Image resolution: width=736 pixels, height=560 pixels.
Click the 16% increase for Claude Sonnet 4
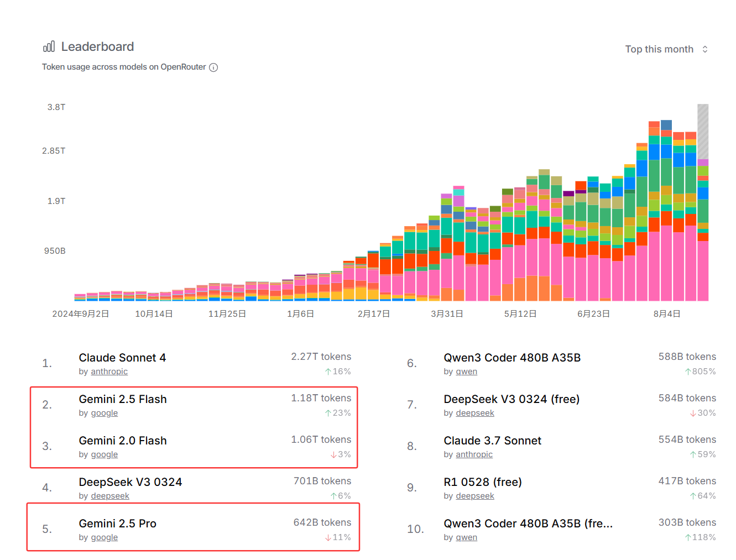[338, 371]
